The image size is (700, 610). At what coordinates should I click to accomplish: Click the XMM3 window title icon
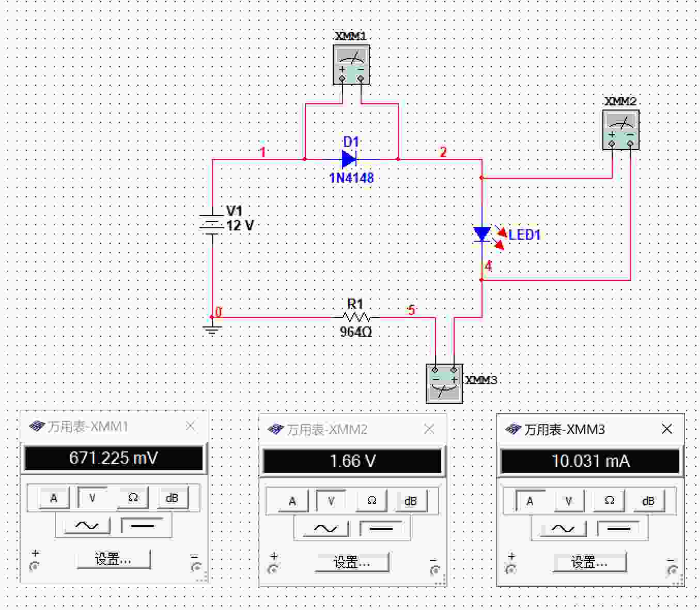(x=513, y=429)
